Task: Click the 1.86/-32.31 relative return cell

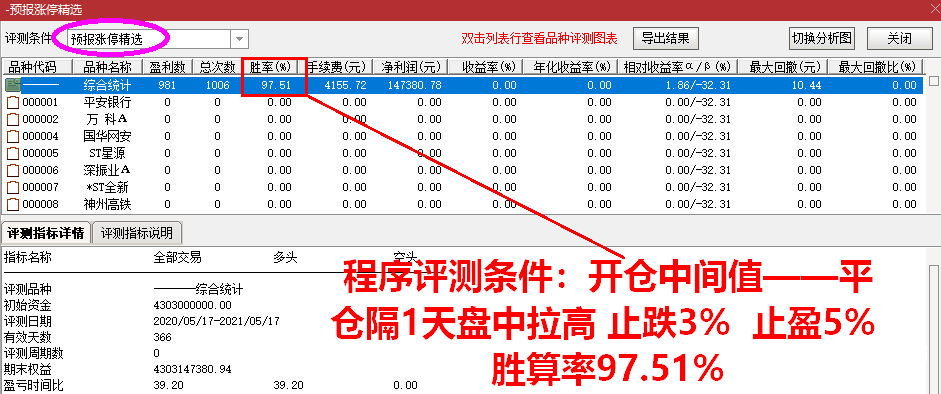Action: click(x=698, y=85)
